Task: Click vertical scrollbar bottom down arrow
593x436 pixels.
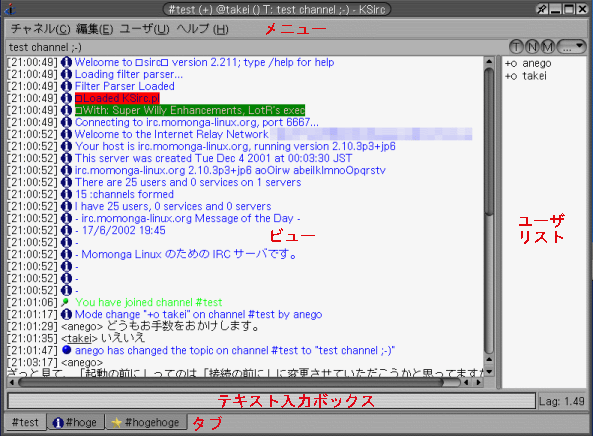Action: coord(489,372)
